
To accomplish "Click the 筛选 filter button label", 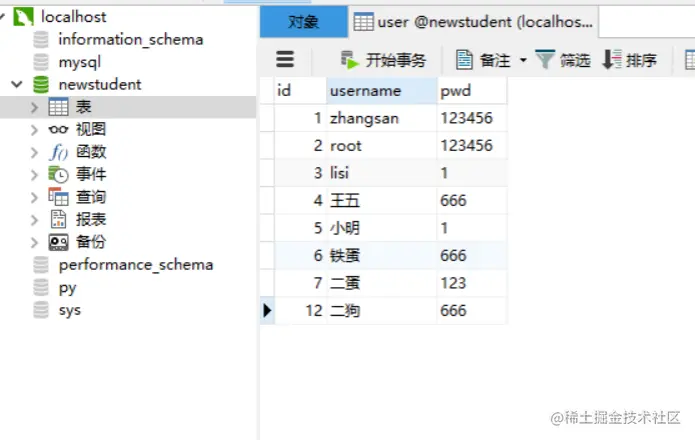I will pos(575,60).
